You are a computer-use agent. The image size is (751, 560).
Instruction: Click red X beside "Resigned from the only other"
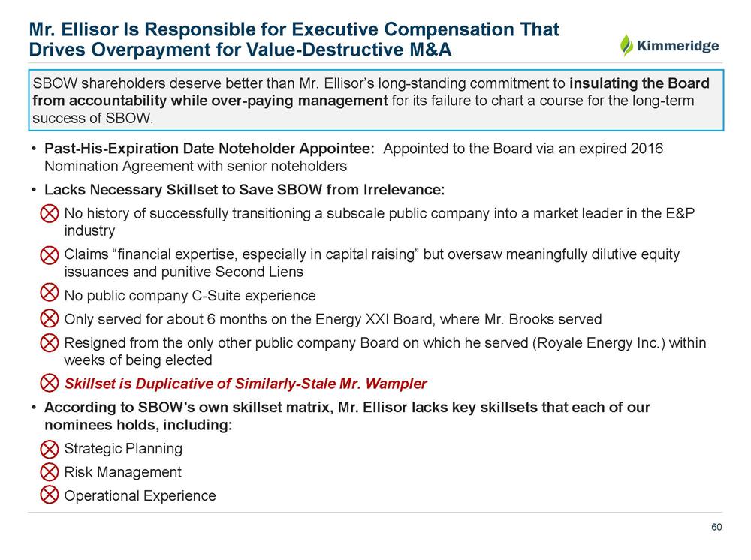click(49, 344)
